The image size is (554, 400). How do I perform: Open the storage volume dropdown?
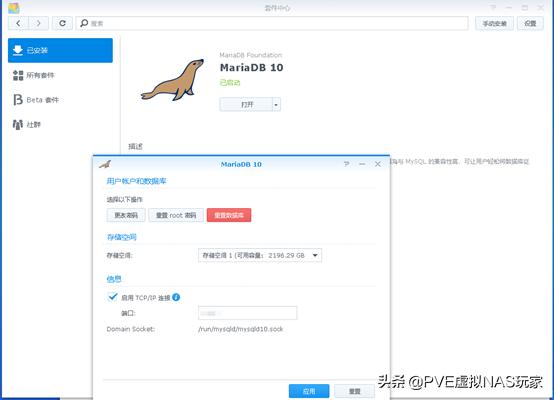(260, 255)
